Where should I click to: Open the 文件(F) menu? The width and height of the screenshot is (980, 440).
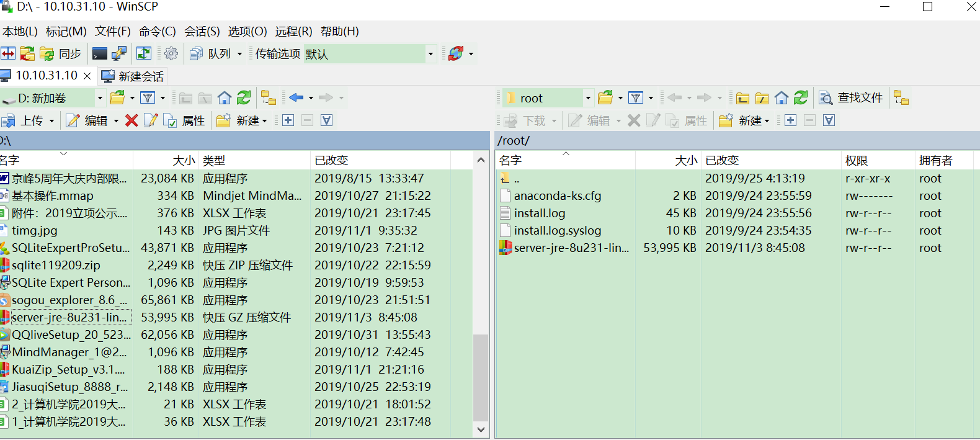pyautogui.click(x=113, y=32)
